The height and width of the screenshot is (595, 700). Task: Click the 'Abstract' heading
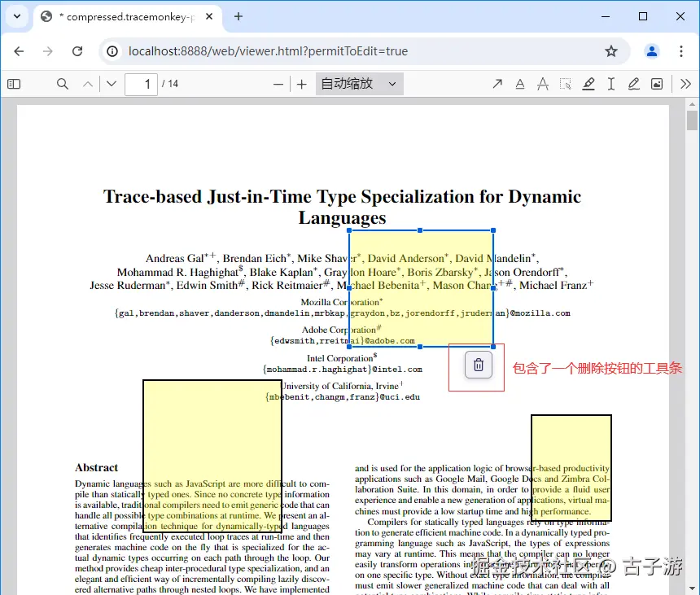click(96, 467)
